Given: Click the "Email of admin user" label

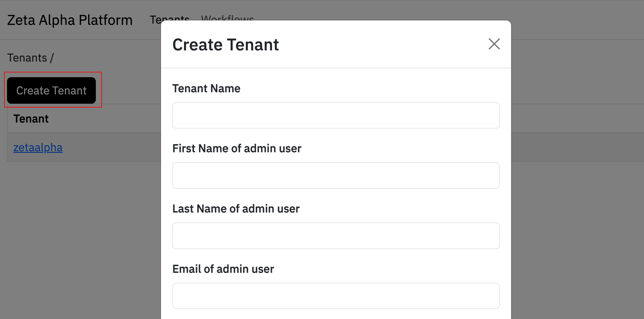Looking at the screenshot, I should 223,269.
